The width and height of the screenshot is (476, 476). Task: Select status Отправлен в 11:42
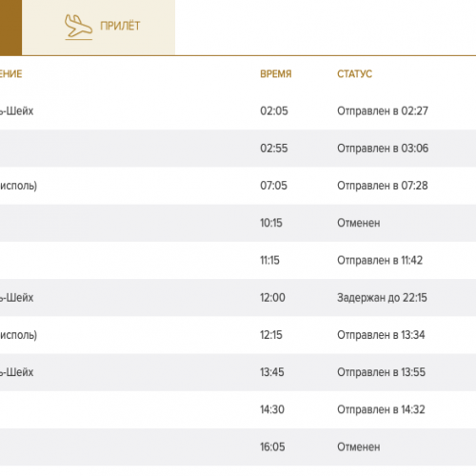point(380,260)
